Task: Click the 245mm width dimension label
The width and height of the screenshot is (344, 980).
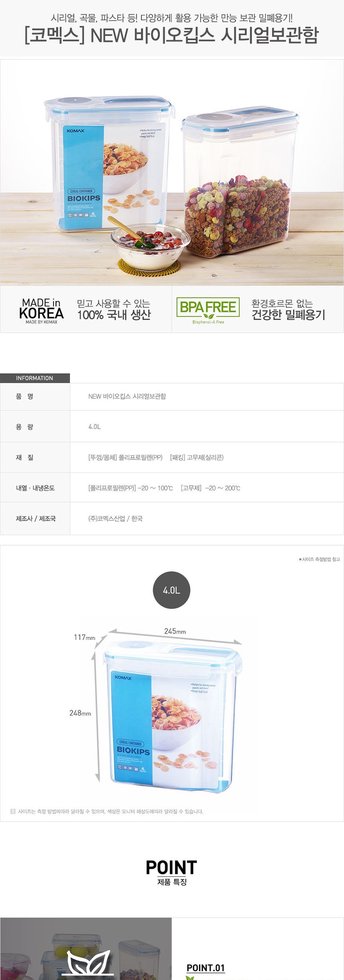Action: pyautogui.click(x=175, y=631)
